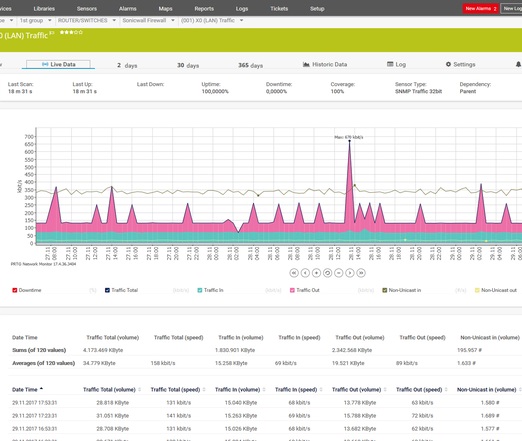
Task: Open the Sensors menu
Action: coord(87,9)
